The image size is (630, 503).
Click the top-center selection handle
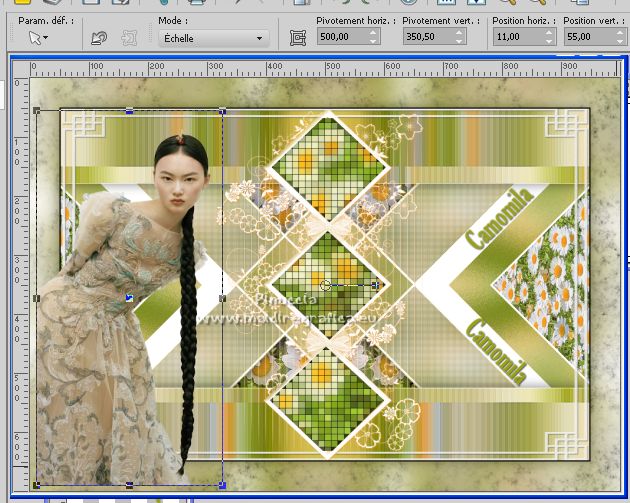tap(129, 111)
